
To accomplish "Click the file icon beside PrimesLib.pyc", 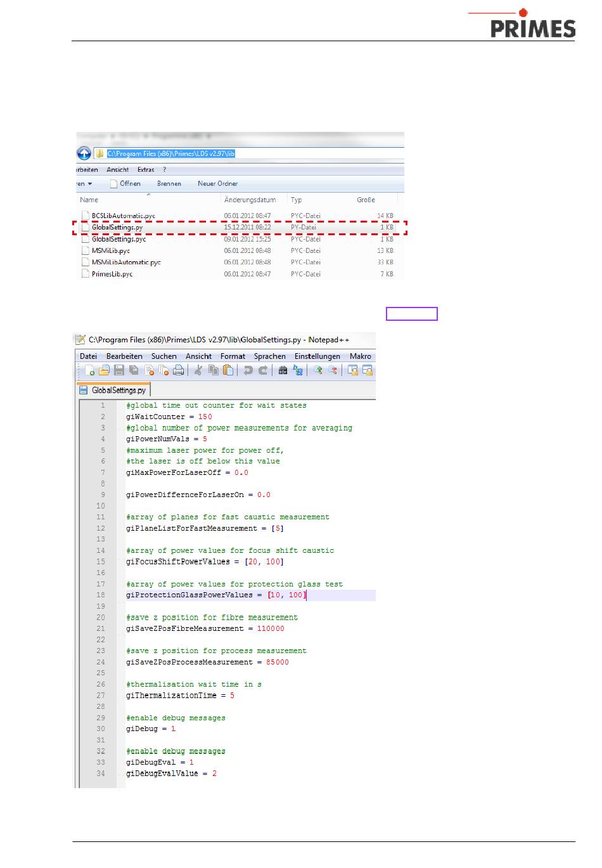I will (86, 274).
